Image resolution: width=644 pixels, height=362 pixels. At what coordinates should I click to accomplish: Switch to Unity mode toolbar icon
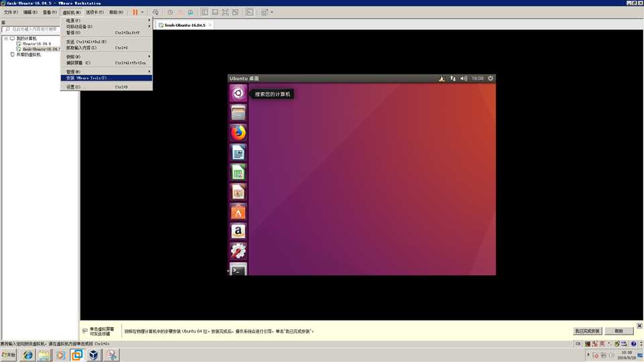(235, 12)
